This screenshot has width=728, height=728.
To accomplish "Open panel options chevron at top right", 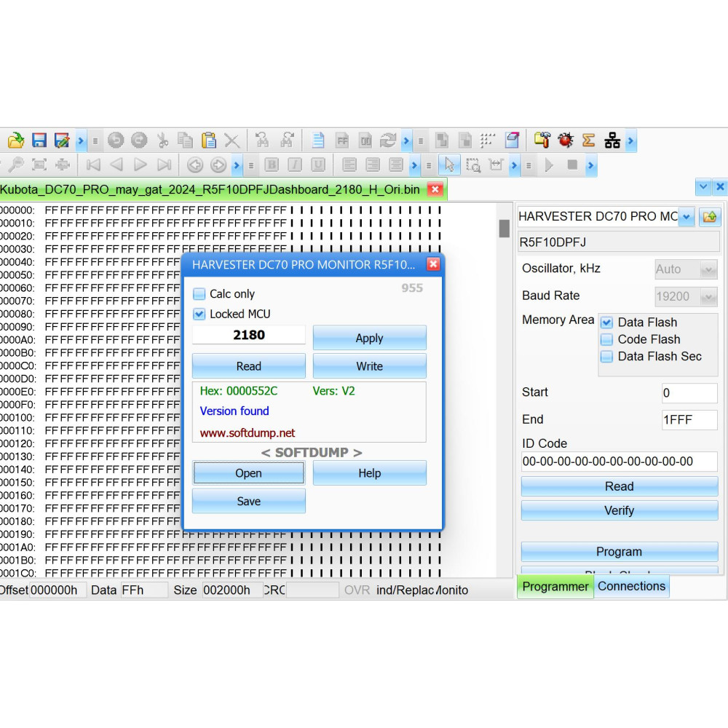I will tap(703, 186).
